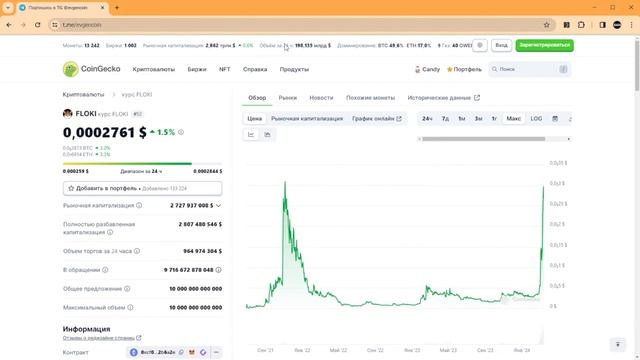This screenshot has height=360, width=640.
Task: Toggle LOG scale on chart
Action: tap(536, 118)
